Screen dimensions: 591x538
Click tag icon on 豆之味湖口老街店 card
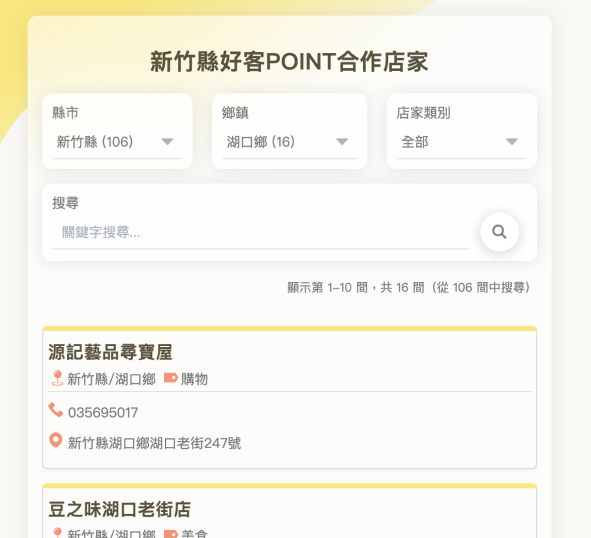[x=171, y=534]
